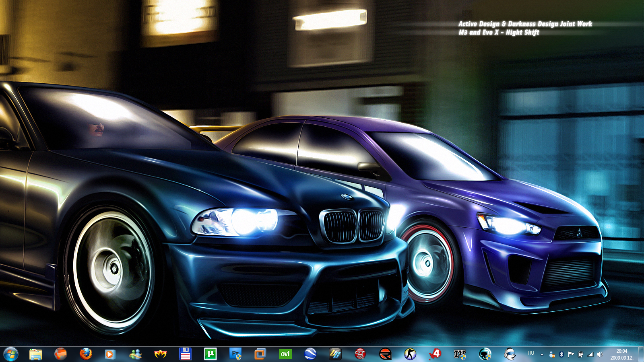This screenshot has width=644, height=362.
Task: Launch the Miranda IM crown icon
Action: coord(161,354)
